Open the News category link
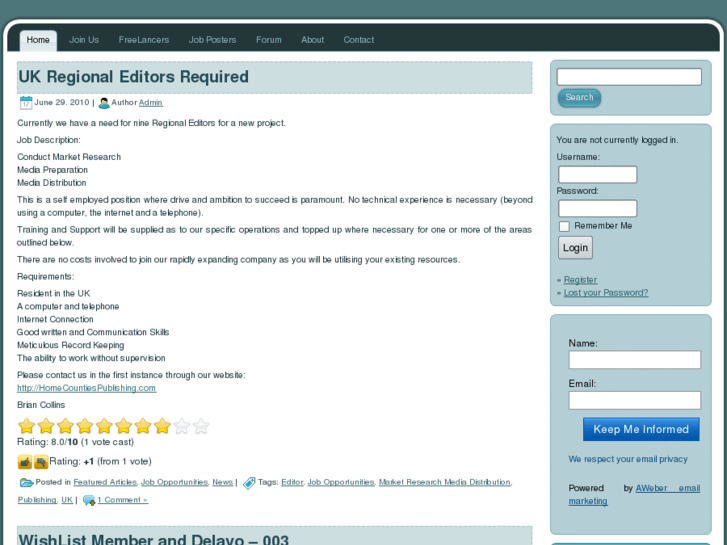The image size is (727, 545). pos(223,482)
